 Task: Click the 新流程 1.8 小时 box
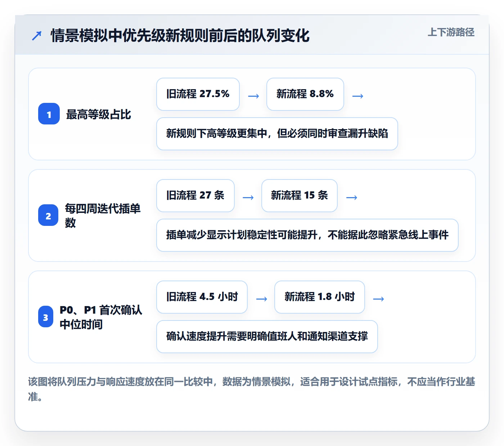pyautogui.click(x=320, y=297)
